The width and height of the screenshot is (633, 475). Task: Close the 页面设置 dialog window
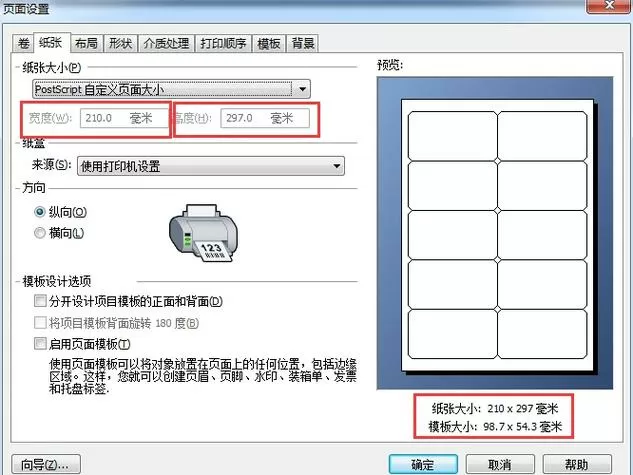click(x=609, y=6)
